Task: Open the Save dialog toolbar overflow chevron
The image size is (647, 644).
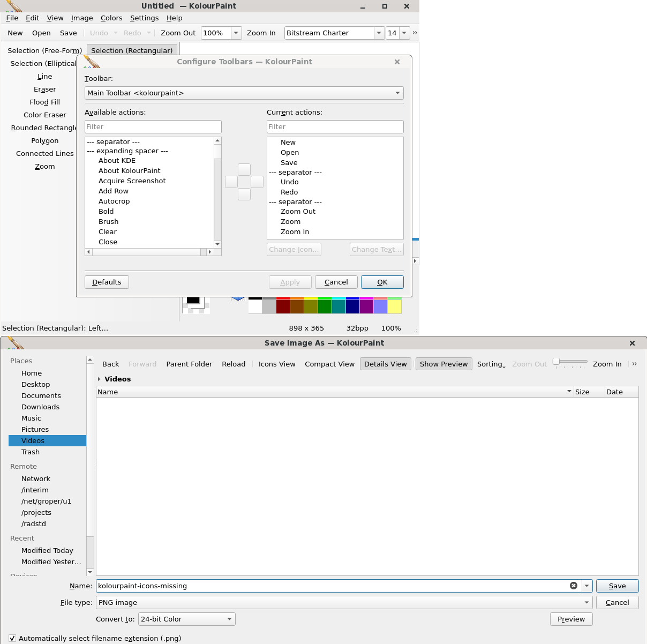Action: (635, 364)
